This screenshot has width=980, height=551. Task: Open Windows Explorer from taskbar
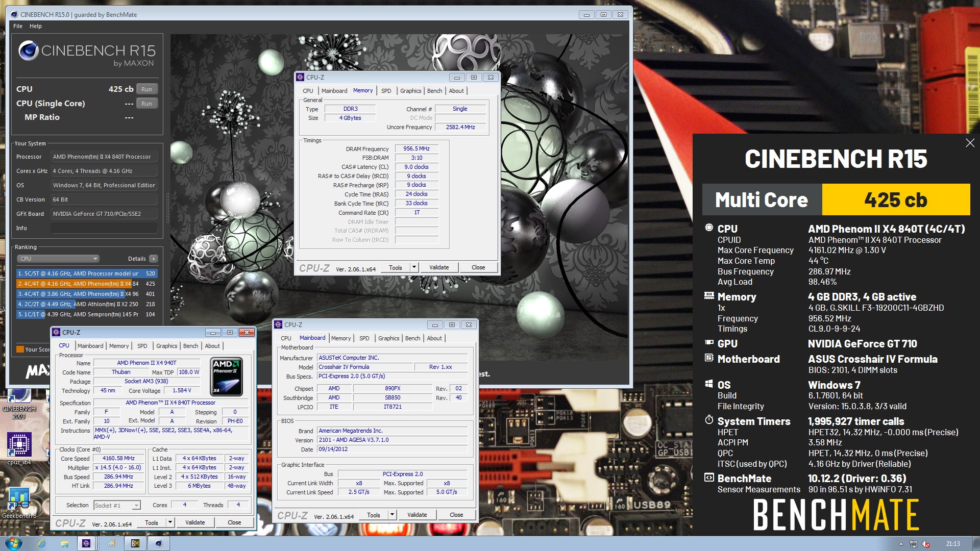click(x=64, y=543)
